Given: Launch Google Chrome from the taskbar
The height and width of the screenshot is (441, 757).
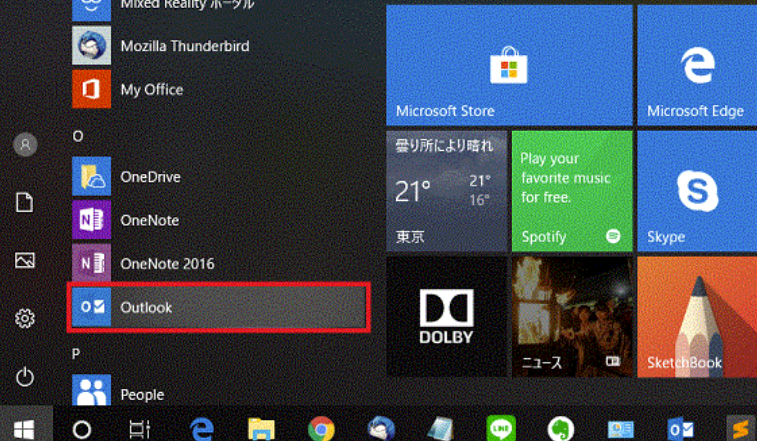Looking at the screenshot, I should [321, 428].
